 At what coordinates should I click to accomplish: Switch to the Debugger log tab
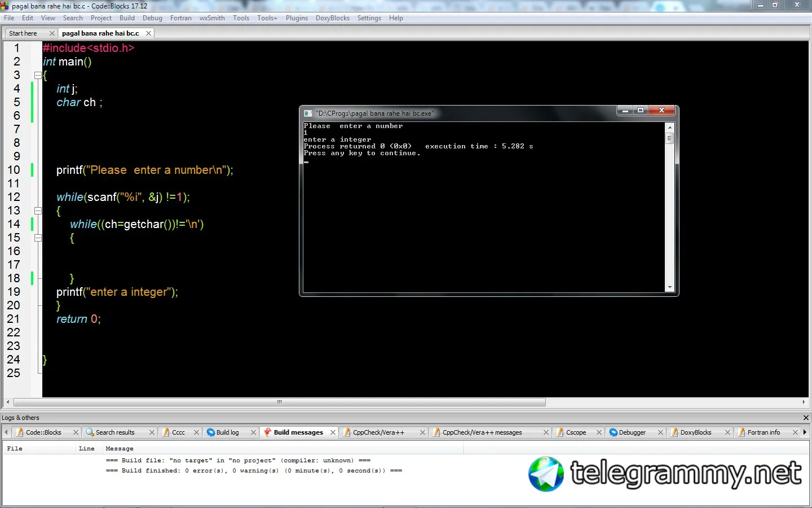coord(632,432)
